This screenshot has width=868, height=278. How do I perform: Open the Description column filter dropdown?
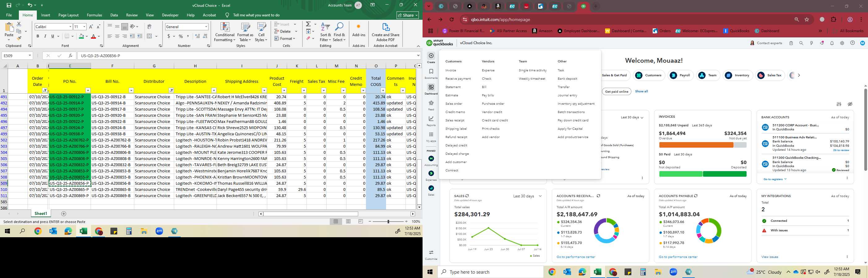(214, 90)
